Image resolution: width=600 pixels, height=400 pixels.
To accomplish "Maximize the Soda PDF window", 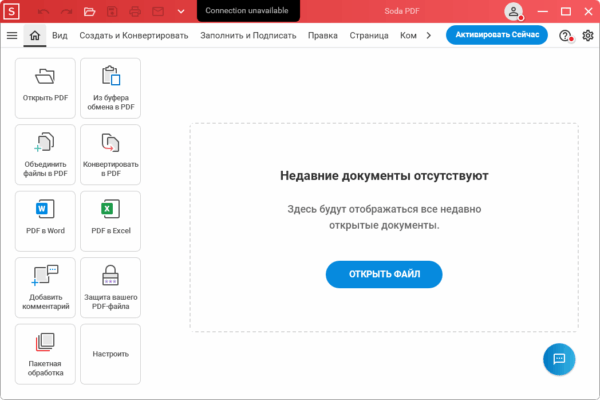I will (566, 11).
